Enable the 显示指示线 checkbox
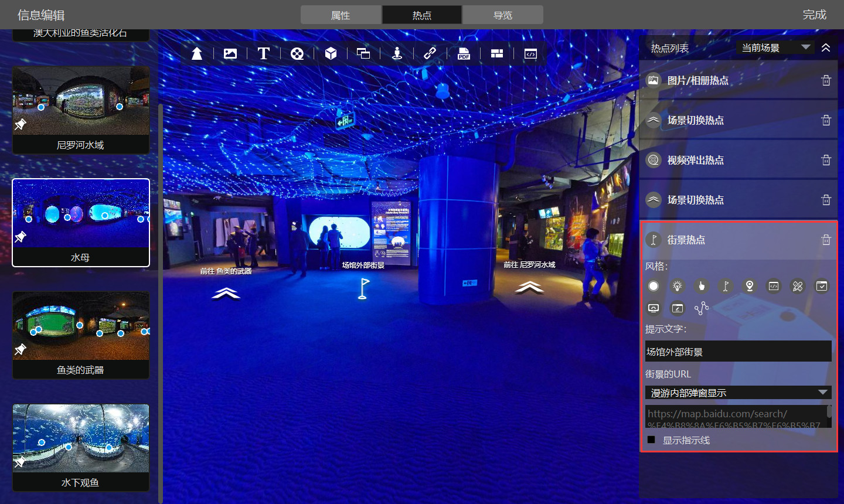This screenshot has width=844, height=504. point(651,440)
